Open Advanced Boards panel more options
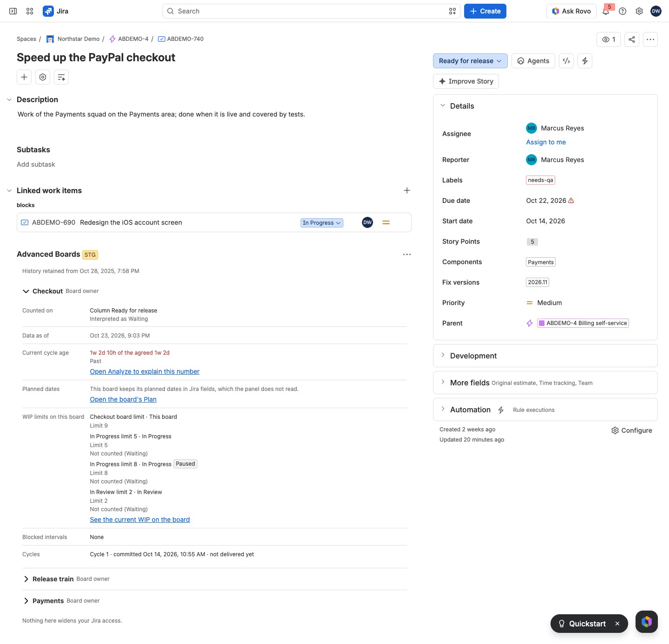Image resolution: width=669 pixels, height=644 pixels. pyautogui.click(x=407, y=254)
